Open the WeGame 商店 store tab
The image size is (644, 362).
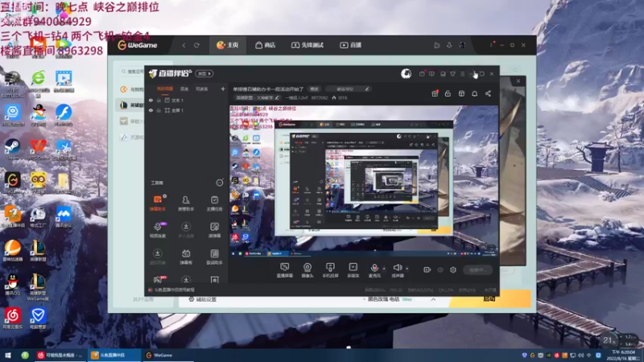coord(266,45)
